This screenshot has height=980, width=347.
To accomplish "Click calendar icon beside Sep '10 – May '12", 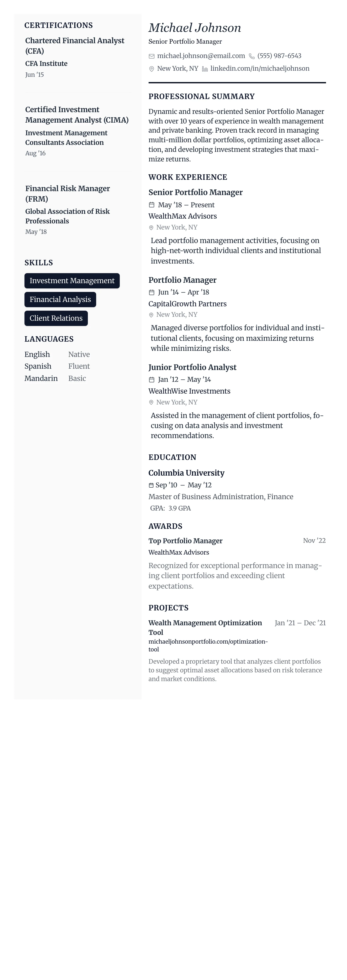I will tap(151, 485).
